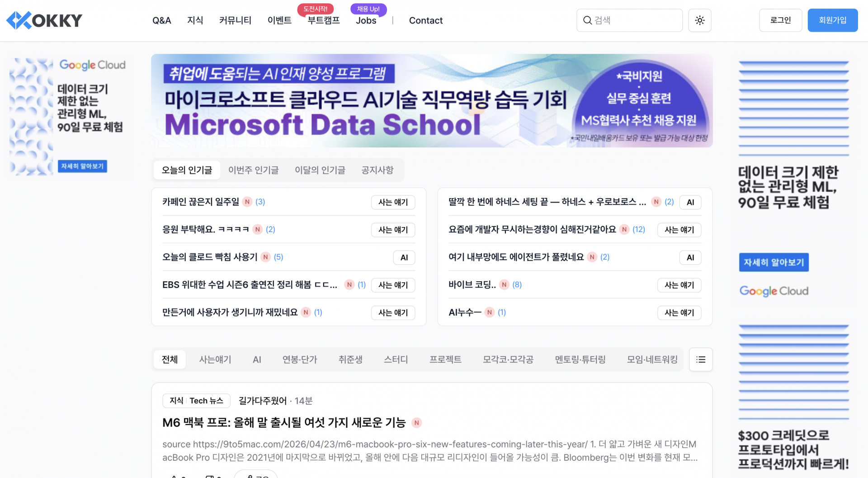This screenshot has width=868, height=478.
Task: Click 사는 얘기 tag on 요즘에 개발자 row
Action: point(679,230)
